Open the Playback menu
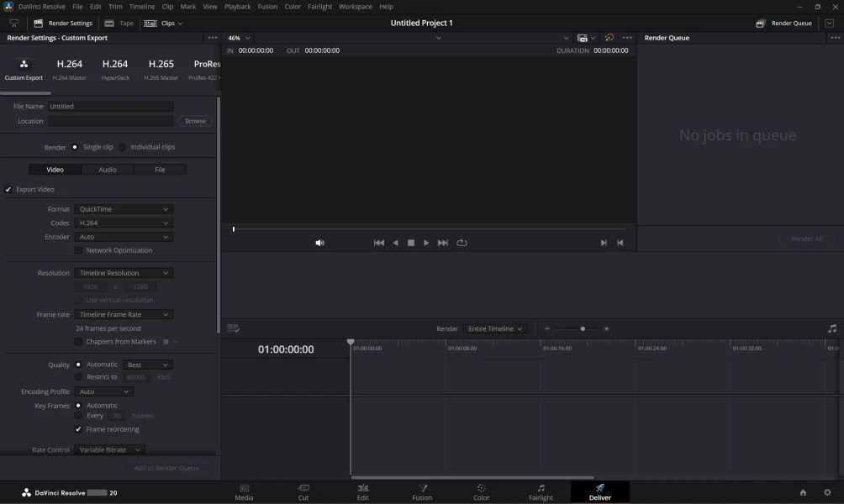Image resolution: width=844 pixels, height=504 pixels. point(237,7)
